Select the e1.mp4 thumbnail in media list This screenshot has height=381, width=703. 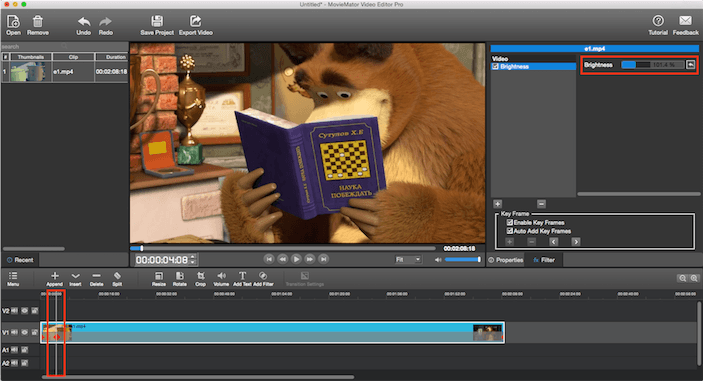[x=28, y=72]
